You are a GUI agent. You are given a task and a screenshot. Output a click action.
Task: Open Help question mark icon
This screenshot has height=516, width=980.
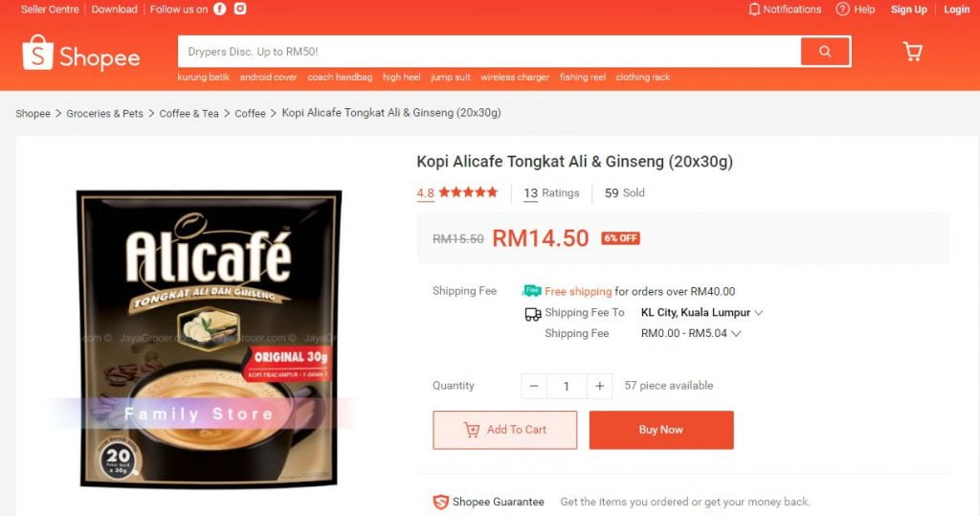pyautogui.click(x=842, y=10)
